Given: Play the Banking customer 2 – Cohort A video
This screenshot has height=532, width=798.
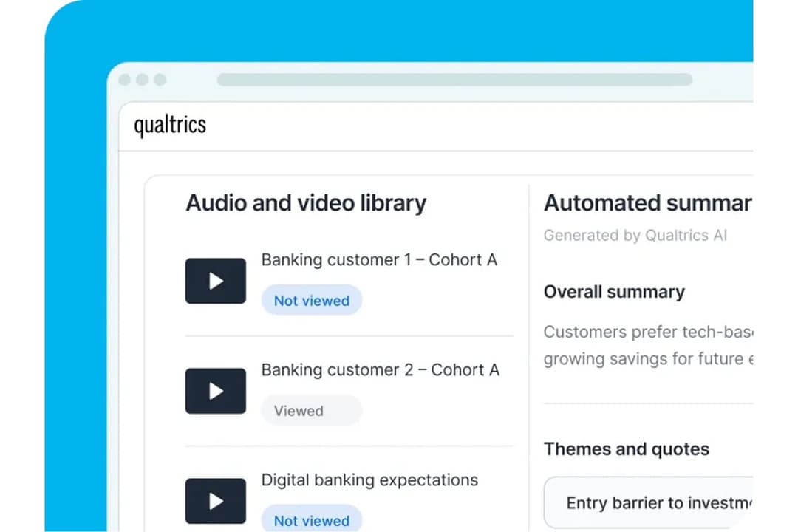Looking at the screenshot, I should (x=215, y=391).
